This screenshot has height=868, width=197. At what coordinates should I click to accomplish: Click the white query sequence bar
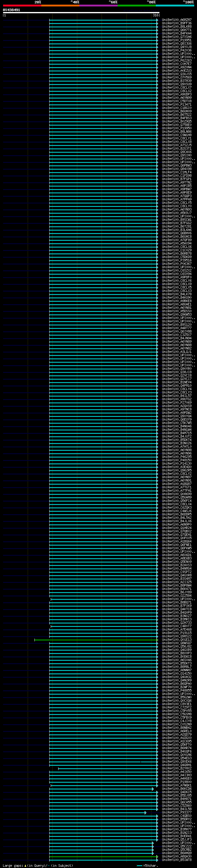(x=81, y=13)
